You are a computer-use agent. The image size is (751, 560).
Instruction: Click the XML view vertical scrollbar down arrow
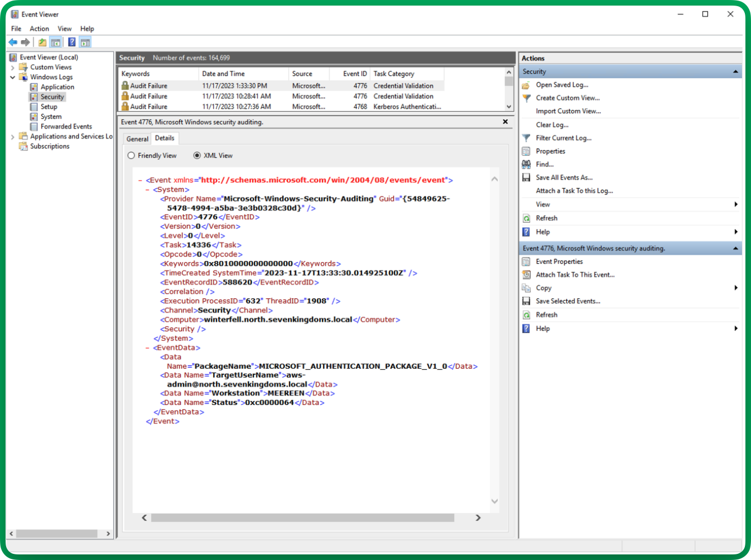click(x=494, y=501)
